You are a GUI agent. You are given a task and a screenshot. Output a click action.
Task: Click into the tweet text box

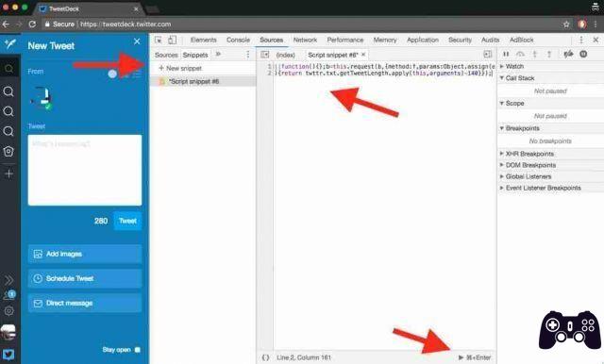point(85,170)
